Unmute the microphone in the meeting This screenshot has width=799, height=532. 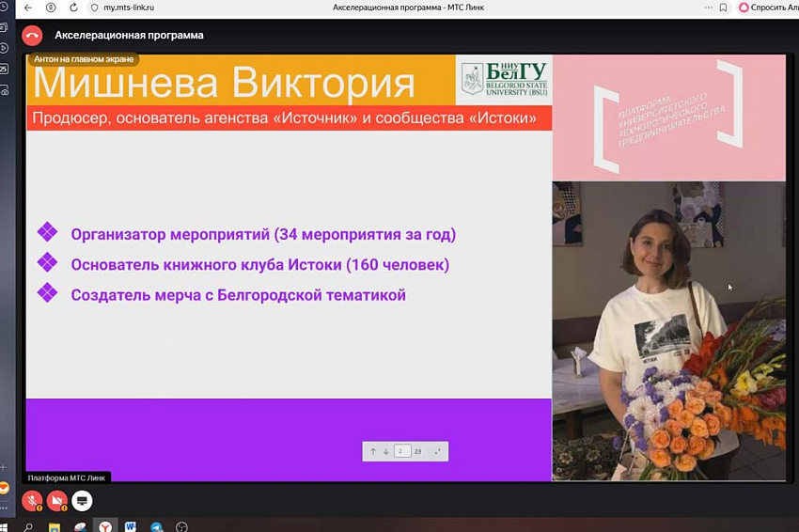(32, 500)
